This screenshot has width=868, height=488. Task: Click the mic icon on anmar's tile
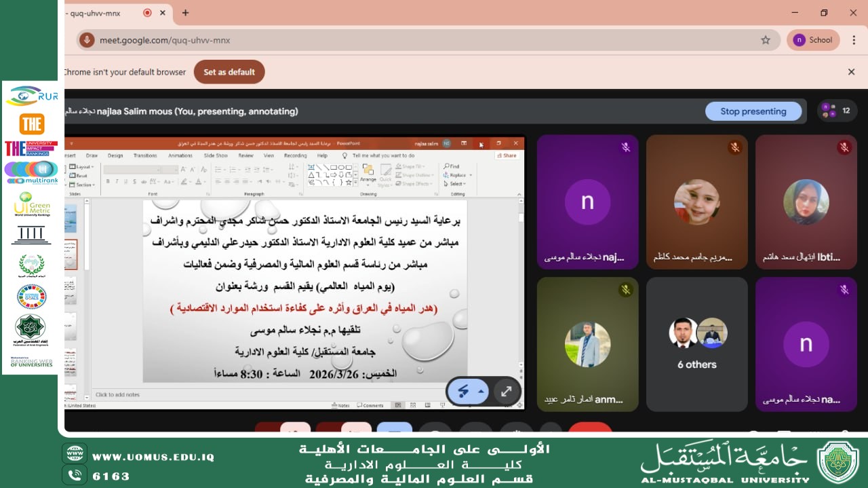[x=627, y=290]
